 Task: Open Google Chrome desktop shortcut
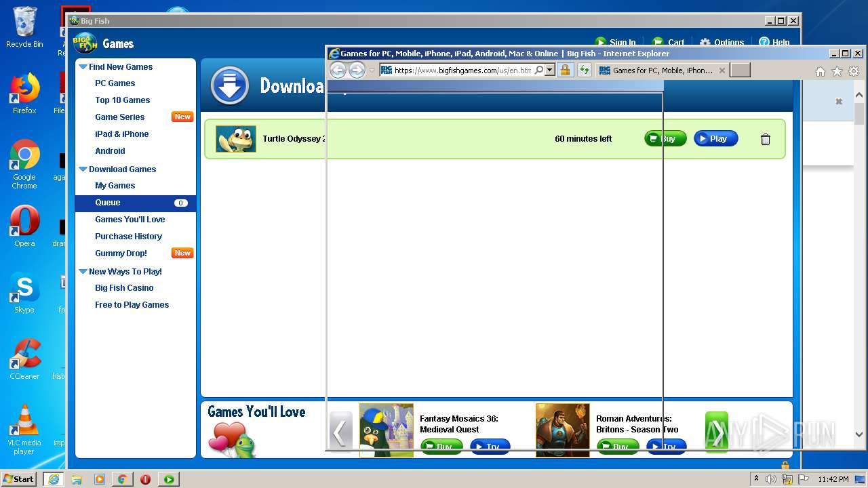(x=24, y=164)
